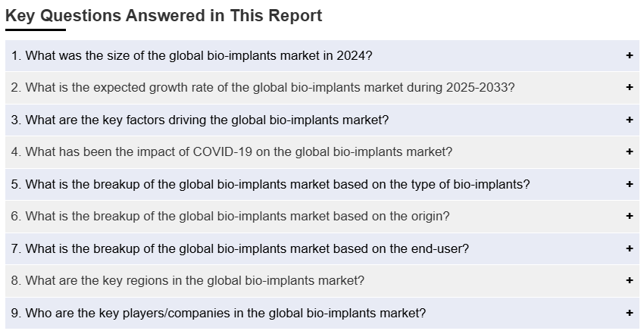
Task: Click the black underline below the heading
Action: point(35,30)
